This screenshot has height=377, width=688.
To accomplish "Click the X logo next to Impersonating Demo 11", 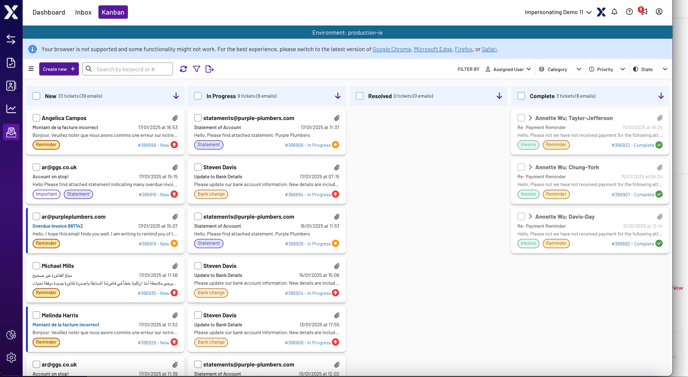I will (x=601, y=12).
